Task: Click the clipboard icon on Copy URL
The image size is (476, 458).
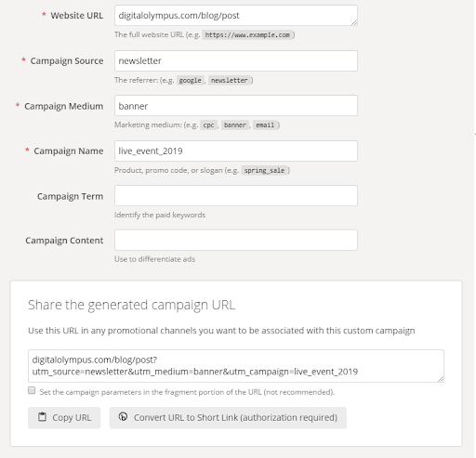Action: (x=42, y=417)
